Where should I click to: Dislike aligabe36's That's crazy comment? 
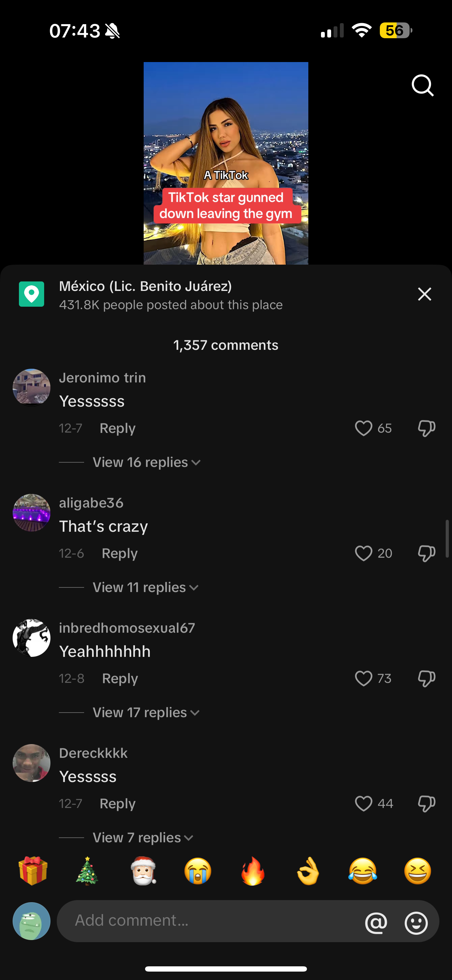426,553
